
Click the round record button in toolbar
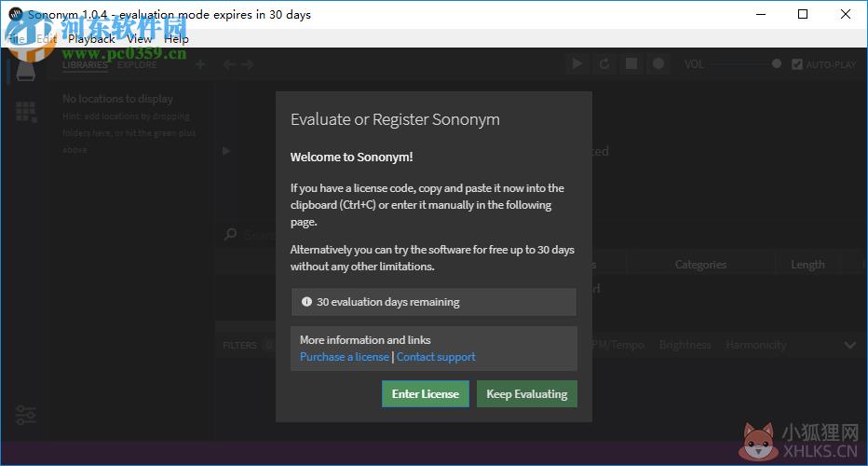(658, 63)
